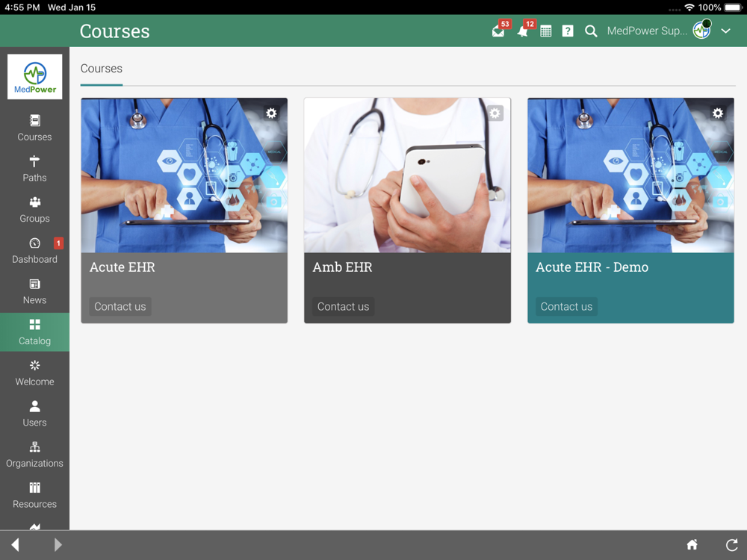Open the calendar icon in header

pyautogui.click(x=546, y=31)
